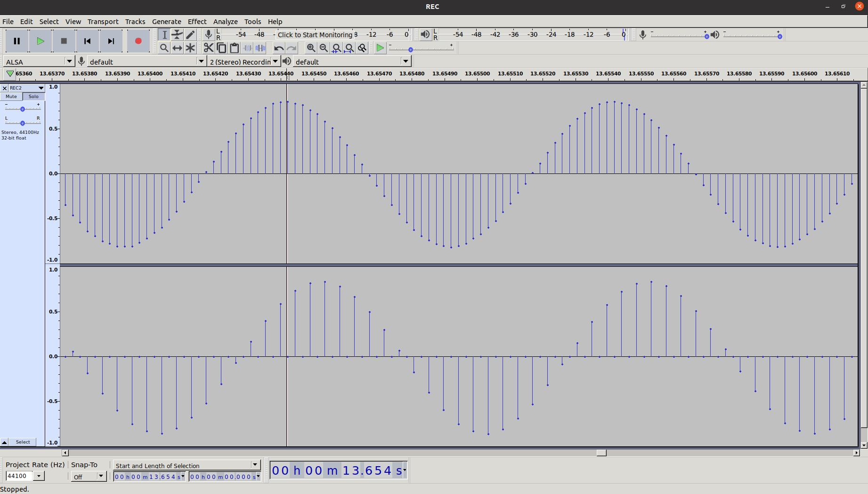Open the Transport menu

[103, 22]
